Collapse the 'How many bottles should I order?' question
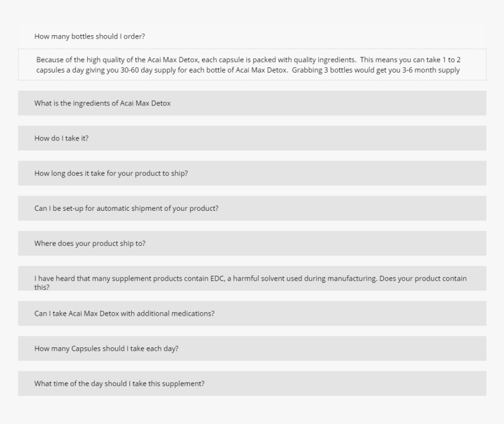Image resolution: width=504 pixels, height=424 pixels. (252, 36)
